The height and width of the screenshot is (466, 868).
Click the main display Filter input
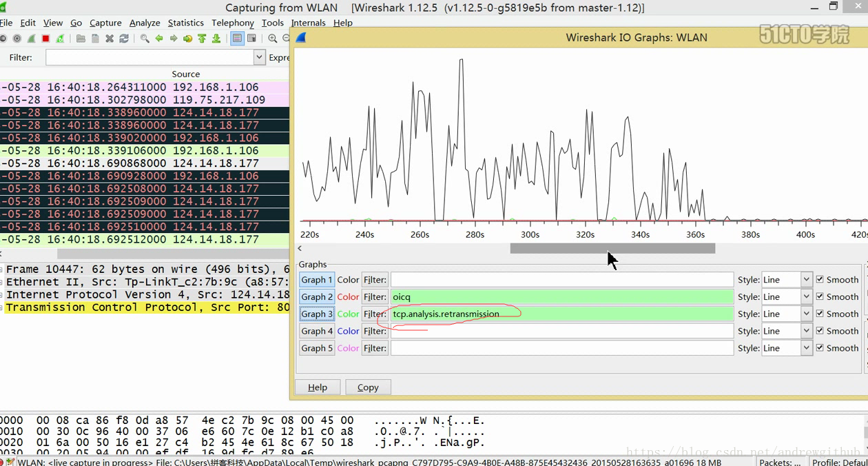coord(149,57)
